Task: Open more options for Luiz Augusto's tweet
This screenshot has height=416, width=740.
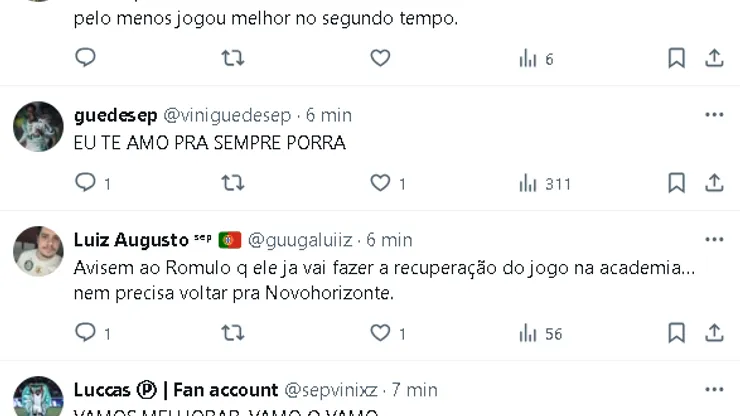Action: [x=714, y=240]
